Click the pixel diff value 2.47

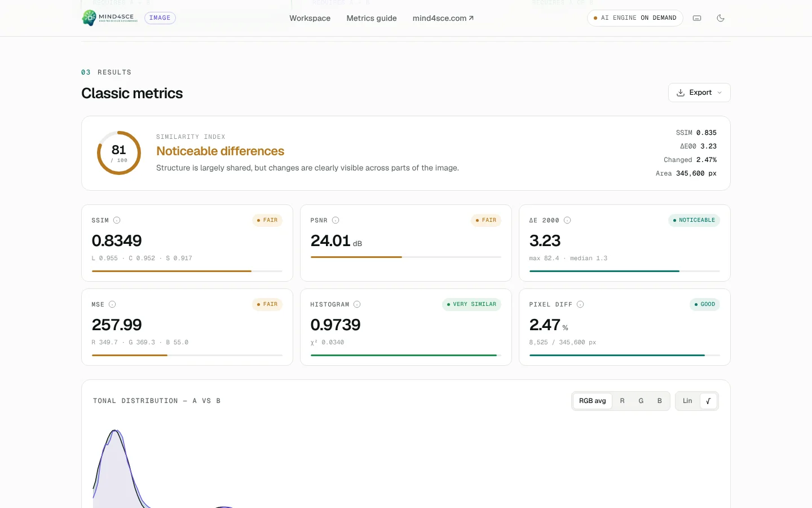(x=545, y=325)
